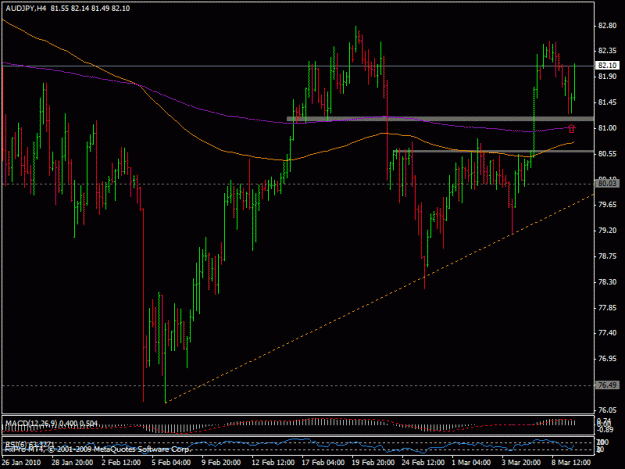Click the 78.30 price scale value
Viewport: 625px width, 469px height.
[x=607, y=282]
